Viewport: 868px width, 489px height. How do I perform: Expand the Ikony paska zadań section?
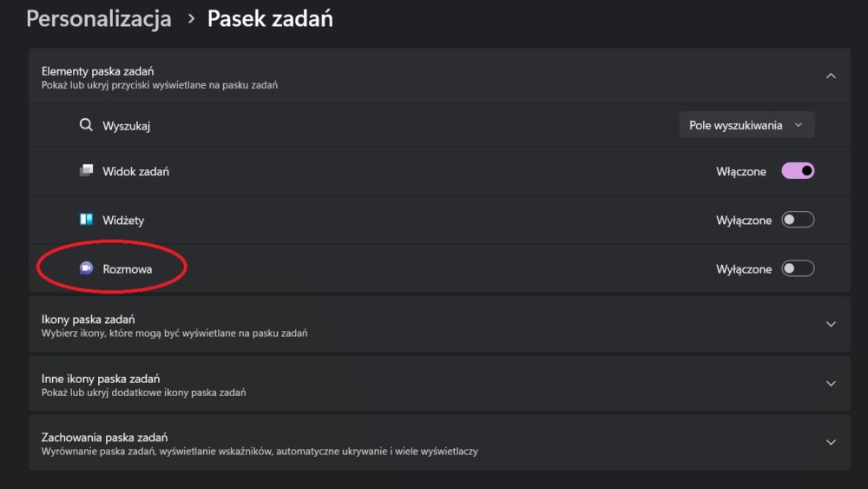(x=831, y=324)
